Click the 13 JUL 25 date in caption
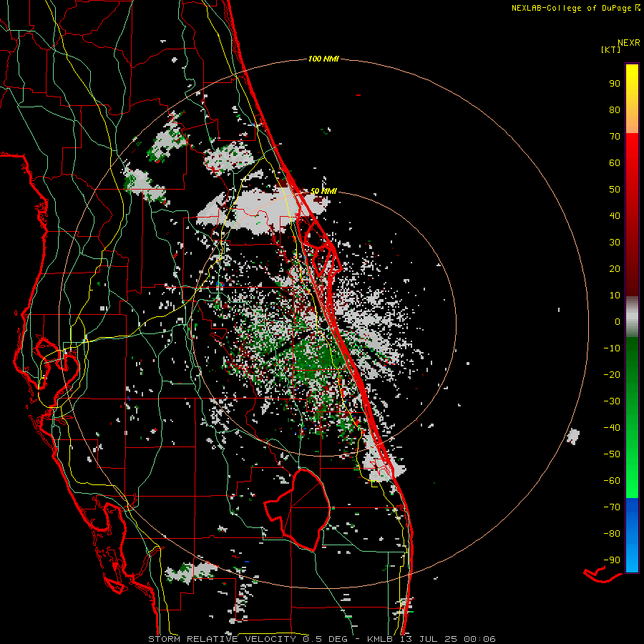Screen dimensions: 644x644 (427, 639)
